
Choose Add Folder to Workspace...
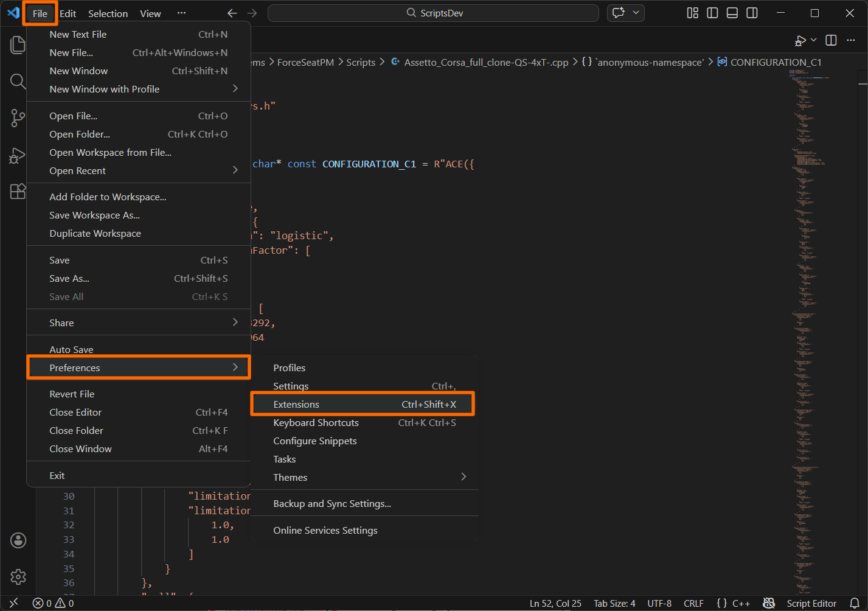[139, 197]
